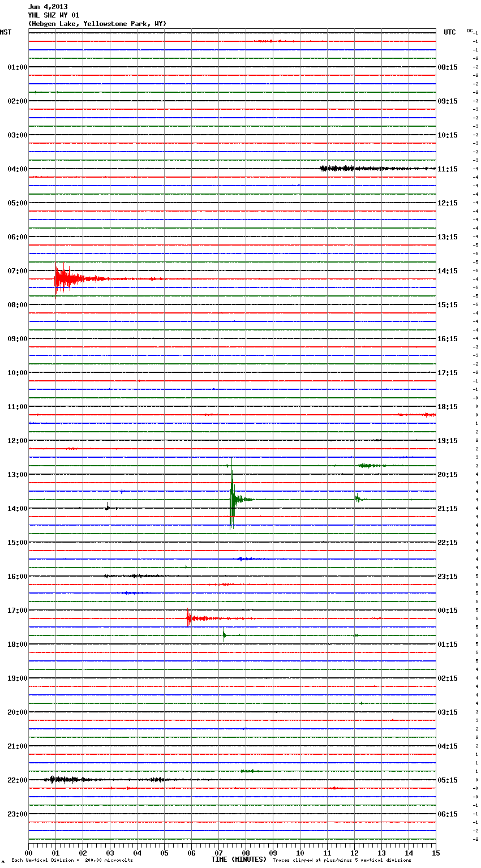Click the 18:15 UTC time label

click(448, 406)
